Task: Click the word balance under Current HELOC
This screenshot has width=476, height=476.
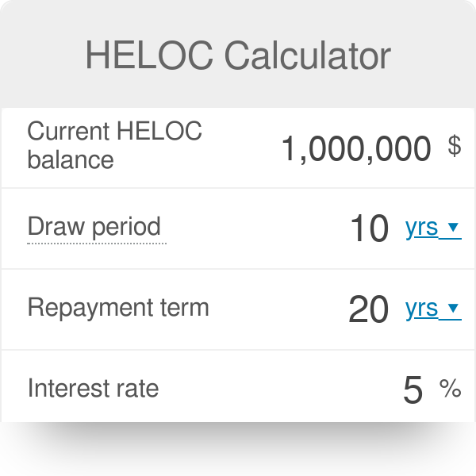Action: 71,159
